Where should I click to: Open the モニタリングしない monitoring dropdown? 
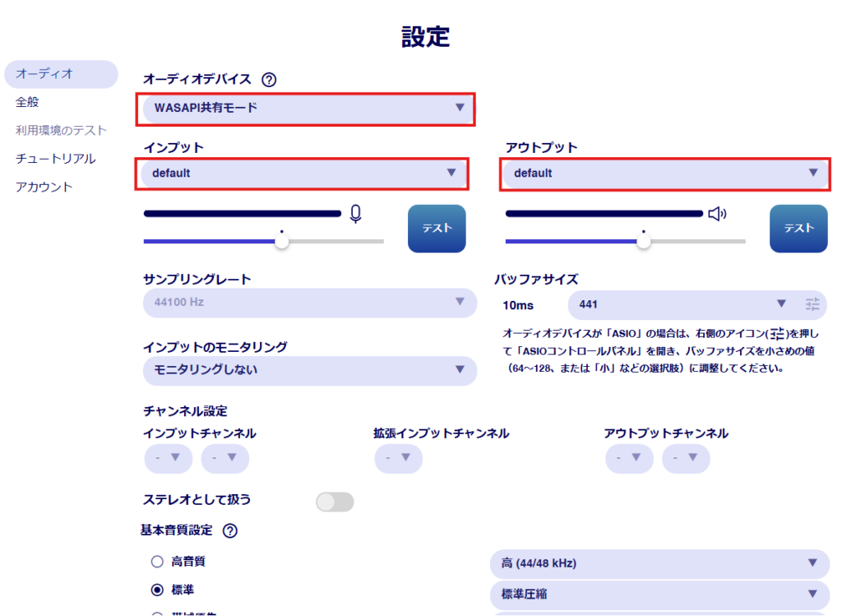click(x=309, y=370)
